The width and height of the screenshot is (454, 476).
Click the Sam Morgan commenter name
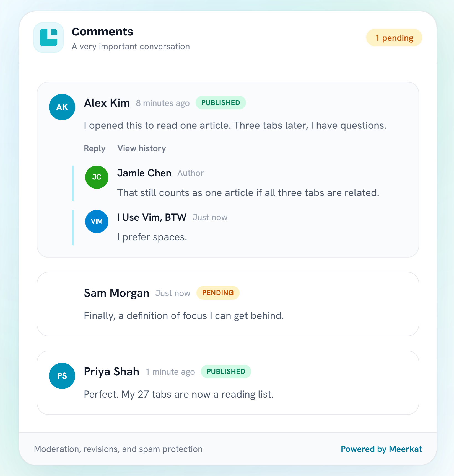click(x=116, y=293)
